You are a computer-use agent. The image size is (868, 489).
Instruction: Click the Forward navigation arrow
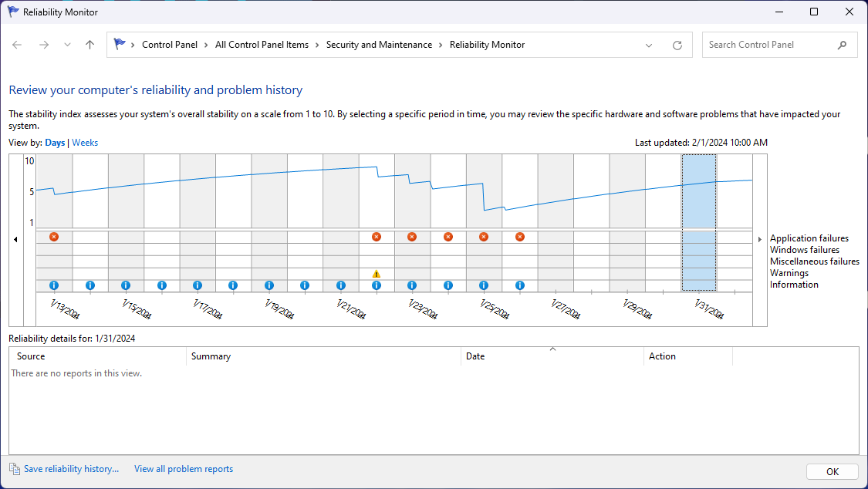pyautogui.click(x=44, y=45)
